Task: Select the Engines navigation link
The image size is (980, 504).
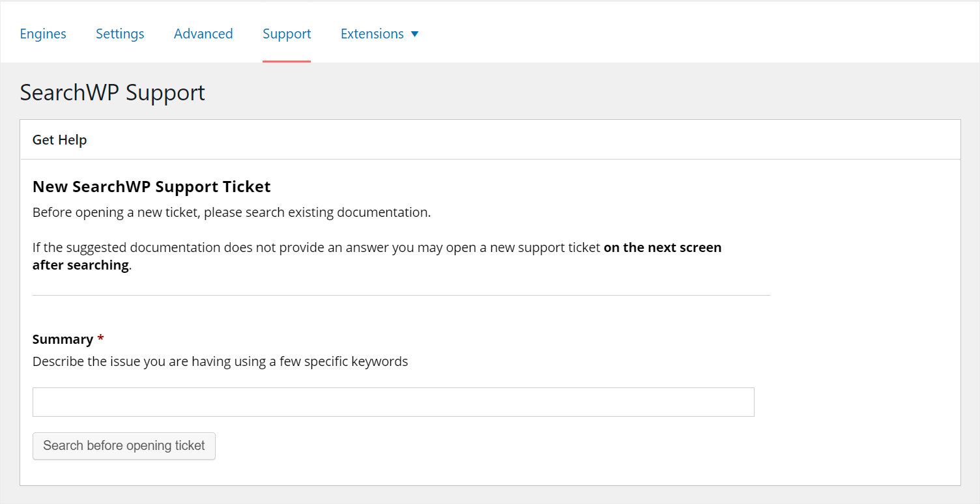Action: click(43, 33)
